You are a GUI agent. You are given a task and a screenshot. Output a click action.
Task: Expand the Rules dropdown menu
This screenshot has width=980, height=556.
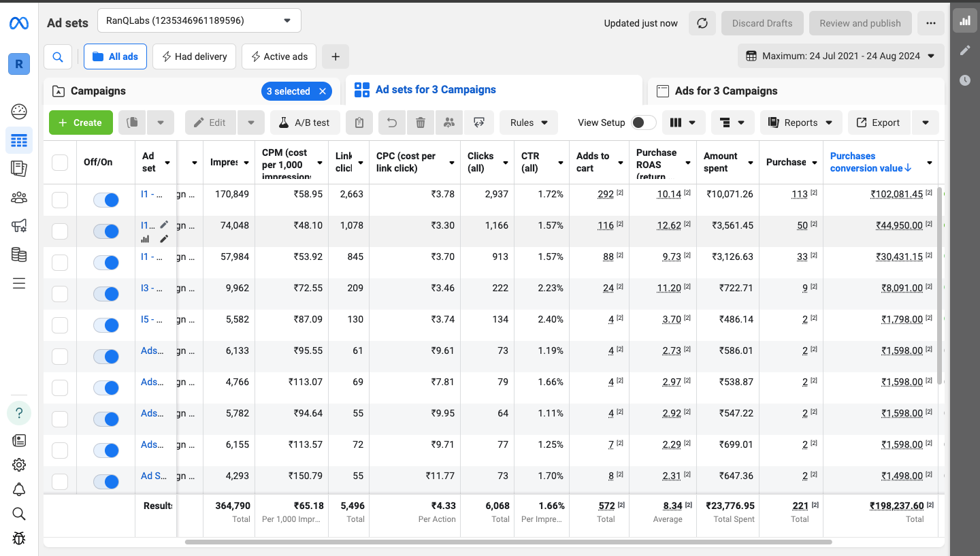click(x=529, y=122)
